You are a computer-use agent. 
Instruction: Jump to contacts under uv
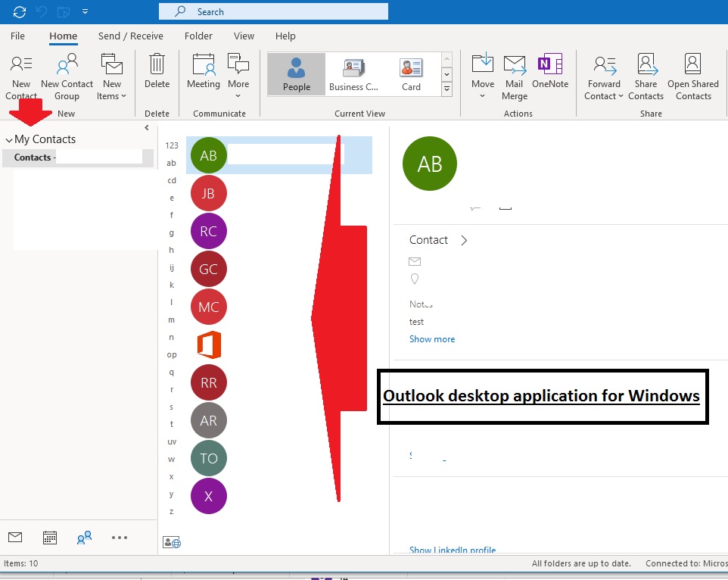pos(172,441)
